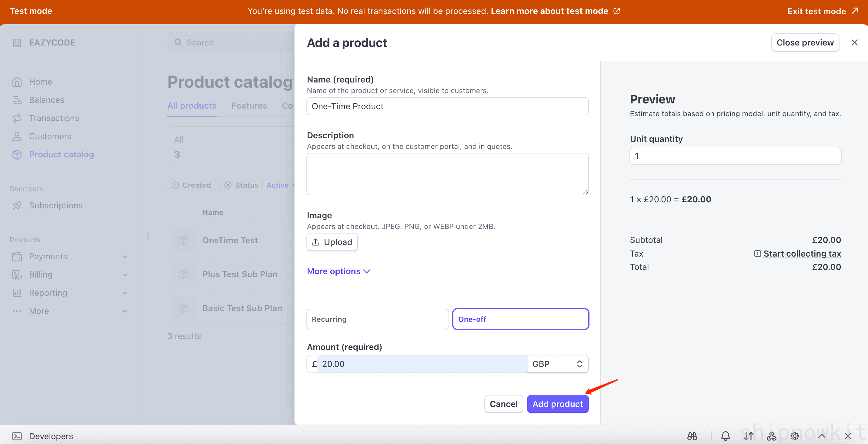The height and width of the screenshot is (444, 868).
Task: Open the Home sidebar icon
Action: click(x=17, y=82)
